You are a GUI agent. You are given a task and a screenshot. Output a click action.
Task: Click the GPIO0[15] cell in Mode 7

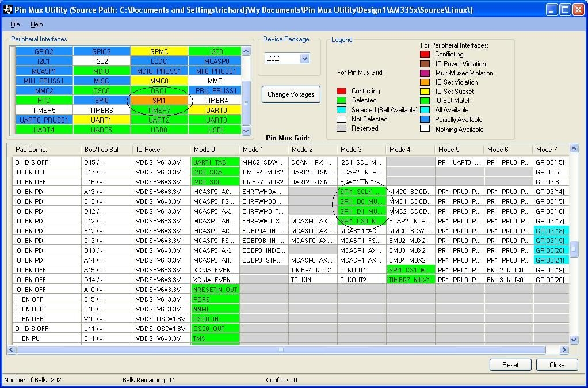click(551, 162)
